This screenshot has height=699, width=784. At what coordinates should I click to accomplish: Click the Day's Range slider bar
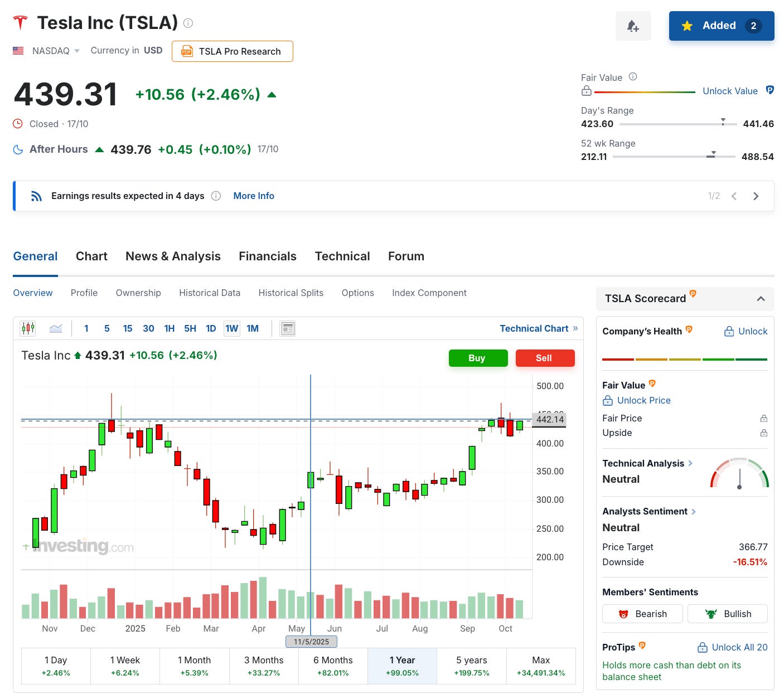[678, 124]
